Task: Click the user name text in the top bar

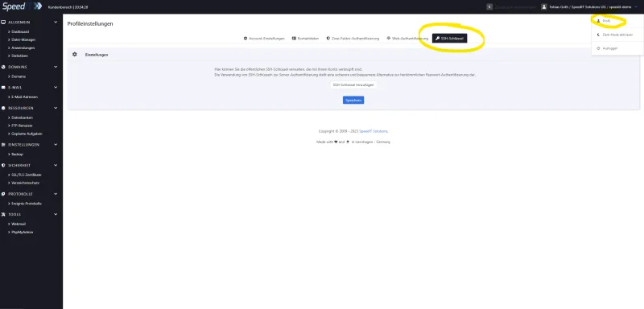Action: 590,7
